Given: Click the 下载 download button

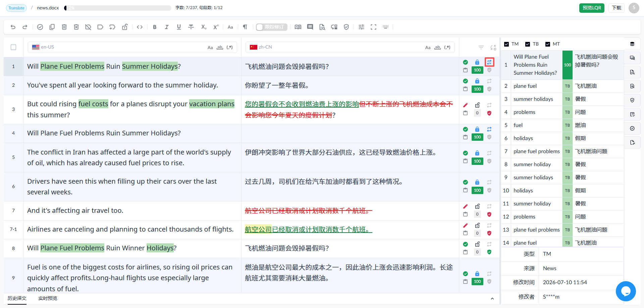Looking at the screenshot, I should click(x=616, y=8).
